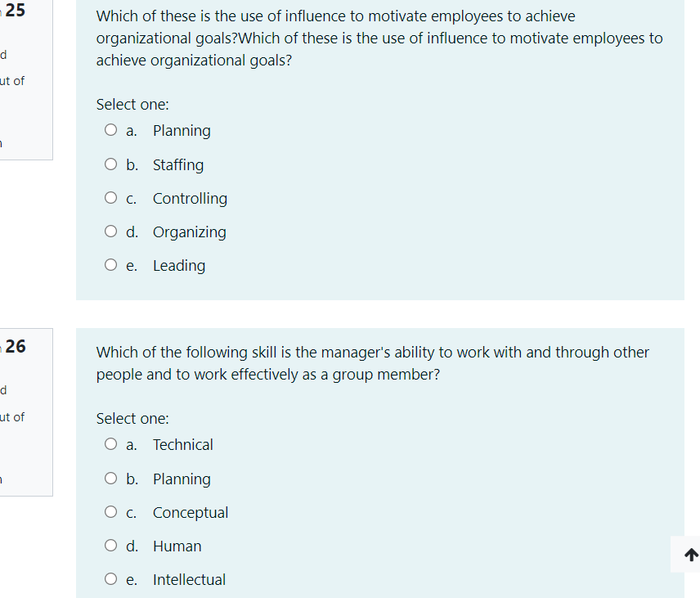This screenshot has height=598, width=700.
Task: Click the question 25 info box
Action: point(25,79)
